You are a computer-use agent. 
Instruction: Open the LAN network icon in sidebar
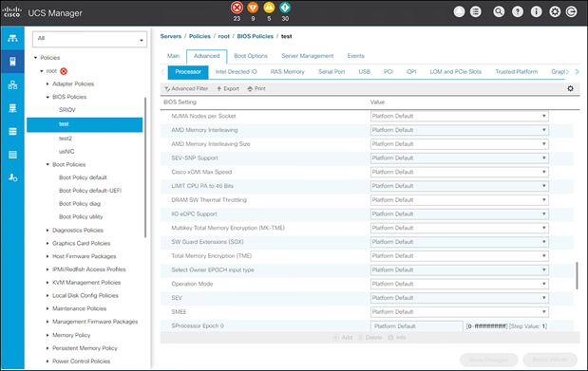coord(12,85)
